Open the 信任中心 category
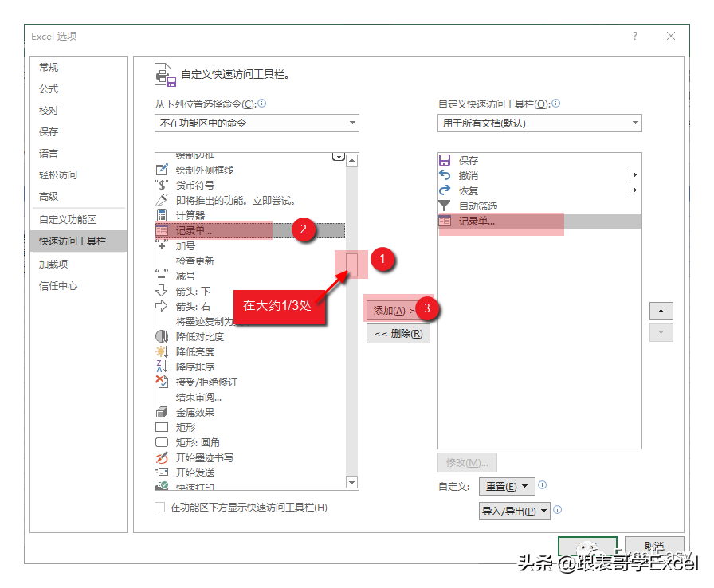714x588 pixels. point(79,285)
